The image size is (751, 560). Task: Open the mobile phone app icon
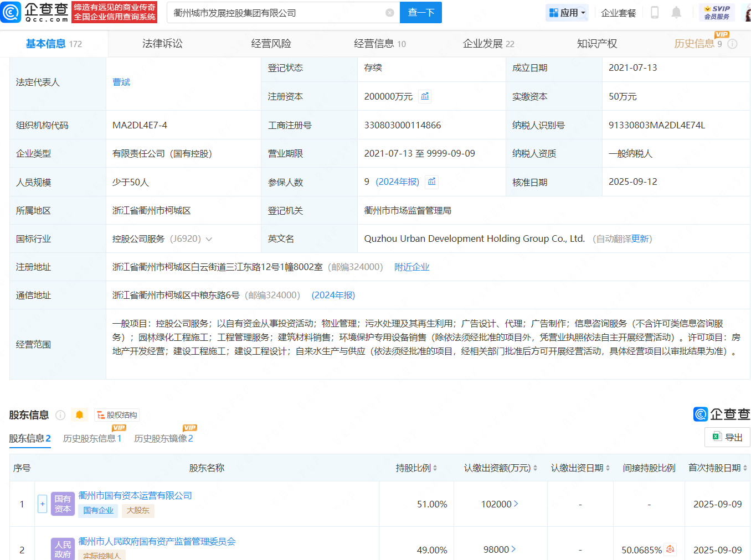click(x=654, y=13)
